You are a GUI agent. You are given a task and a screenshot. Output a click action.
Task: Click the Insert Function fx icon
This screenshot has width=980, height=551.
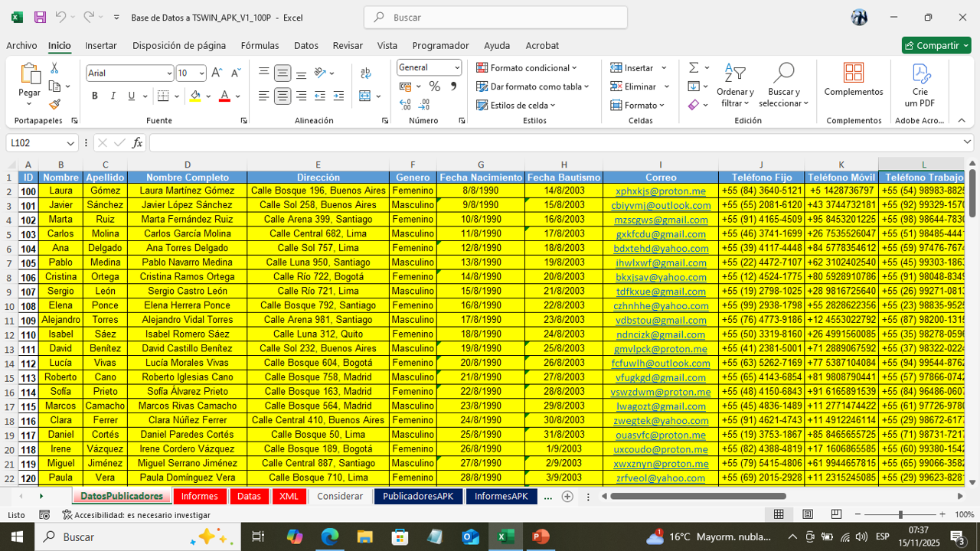click(x=138, y=143)
